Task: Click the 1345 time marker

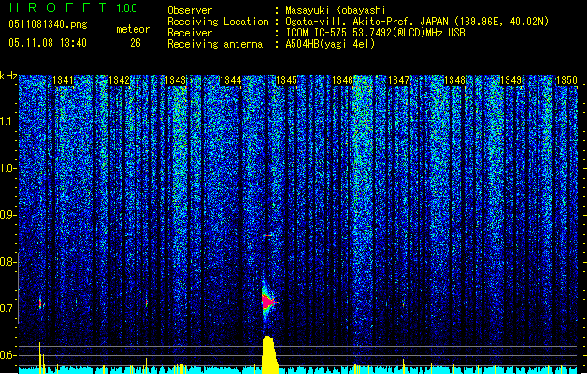Action: (x=286, y=80)
